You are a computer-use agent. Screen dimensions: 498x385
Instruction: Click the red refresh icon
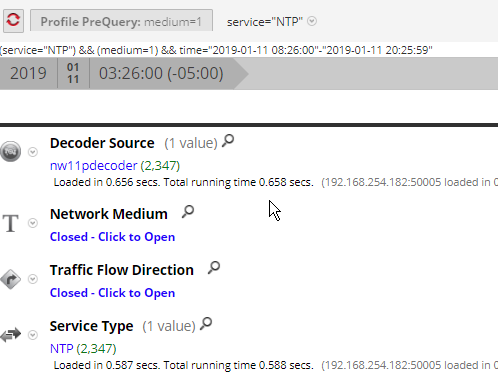(x=13, y=21)
